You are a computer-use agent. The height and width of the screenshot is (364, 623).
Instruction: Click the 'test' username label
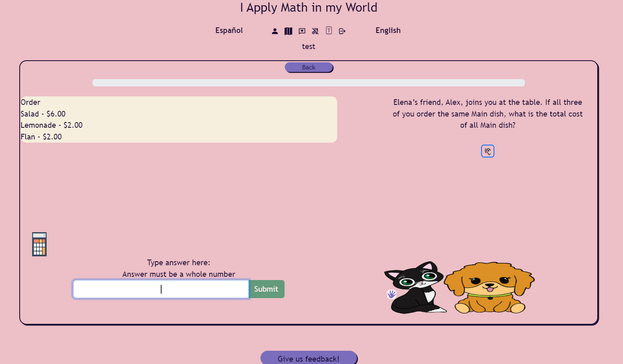point(309,46)
